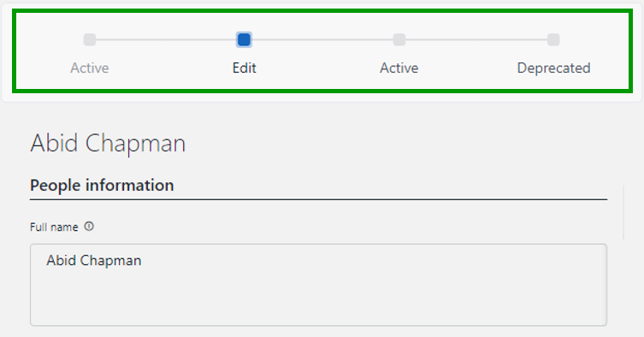Click the blue Edit stage marker

(244, 40)
